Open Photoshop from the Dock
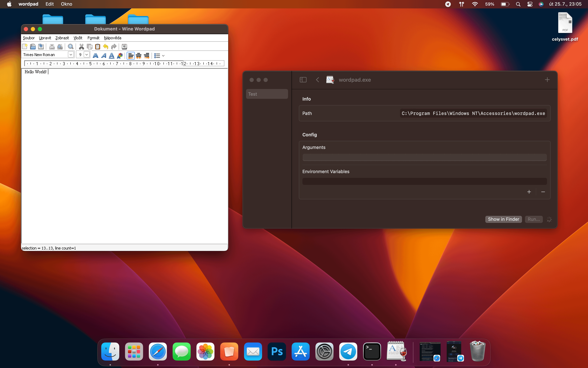 [x=277, y=352]
